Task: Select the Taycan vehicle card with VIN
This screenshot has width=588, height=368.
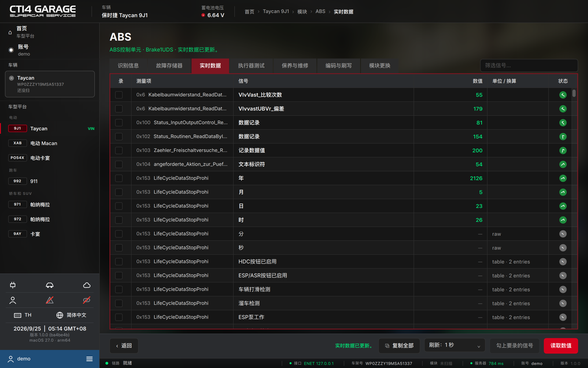Action: pos(50,84)
